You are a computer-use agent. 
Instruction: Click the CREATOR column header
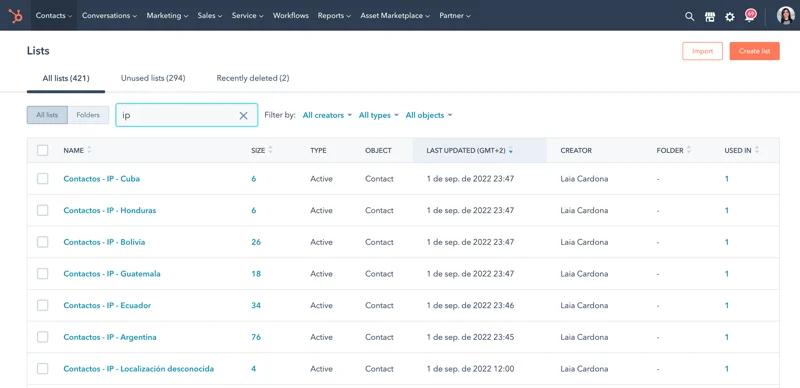pyautogui.click(x=576, y=151)
